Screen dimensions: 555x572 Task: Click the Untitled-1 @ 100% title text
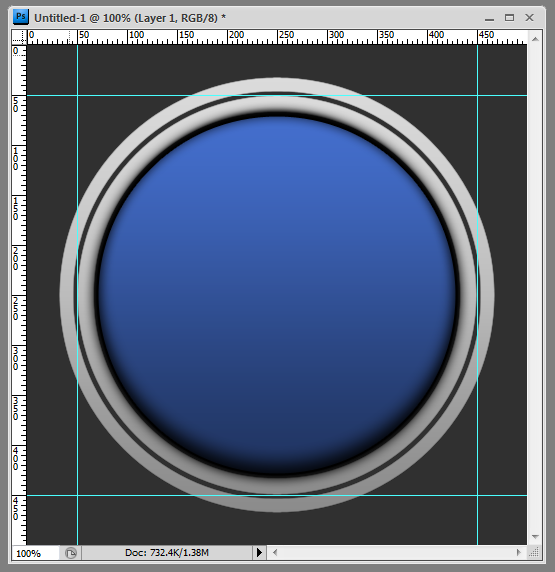(x=130, y=18)
